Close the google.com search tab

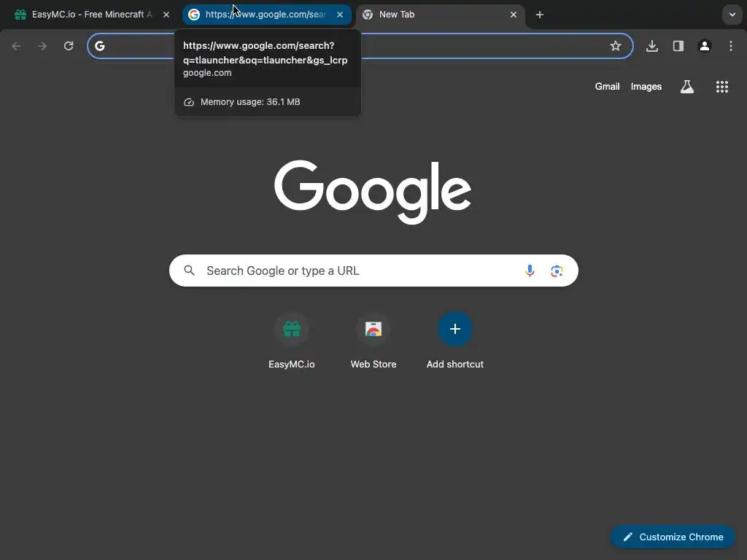click(x=340, y=15)
